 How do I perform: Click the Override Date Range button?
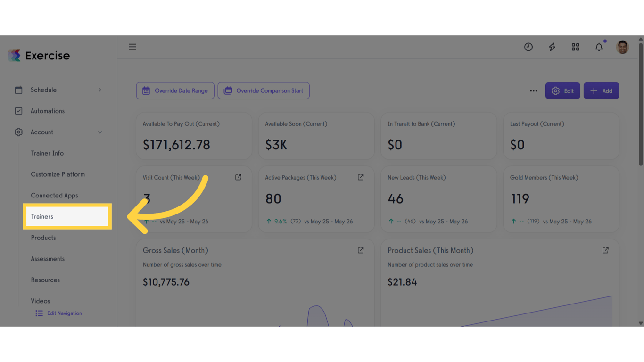(x=175, y=91)
